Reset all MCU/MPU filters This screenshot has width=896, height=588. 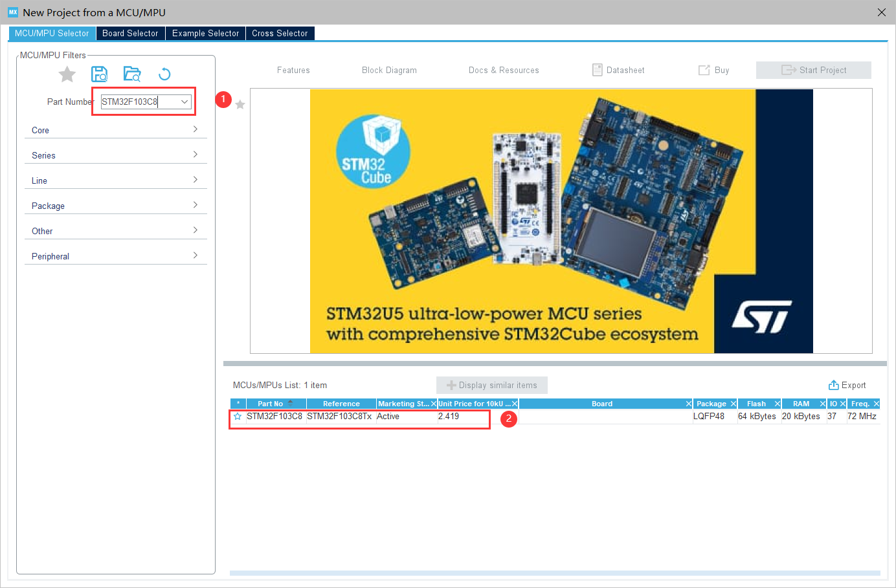click(x=164, y=74)
